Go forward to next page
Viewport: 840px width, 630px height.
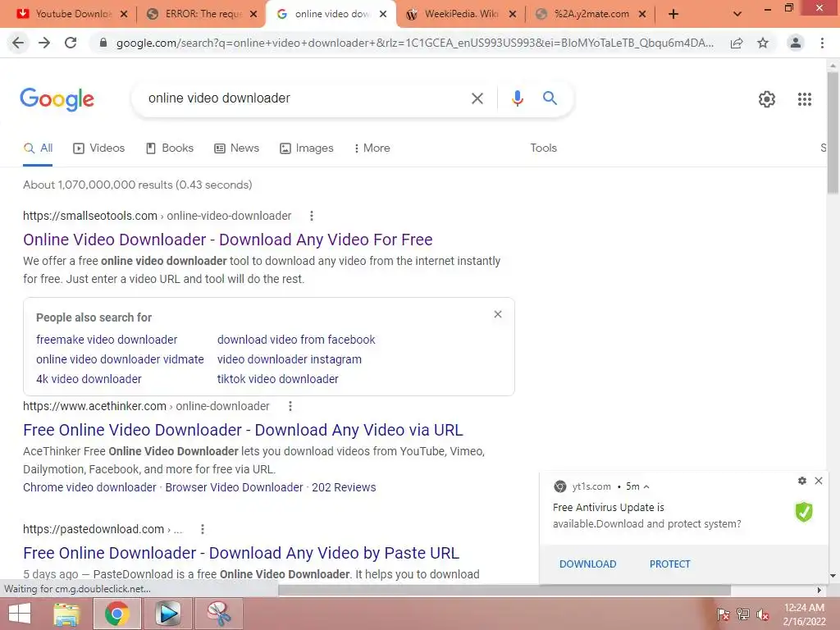44,43
